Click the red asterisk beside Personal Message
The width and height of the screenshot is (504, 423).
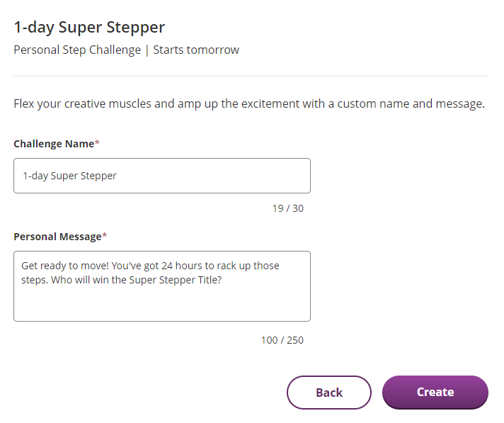[x=105, y=235]
